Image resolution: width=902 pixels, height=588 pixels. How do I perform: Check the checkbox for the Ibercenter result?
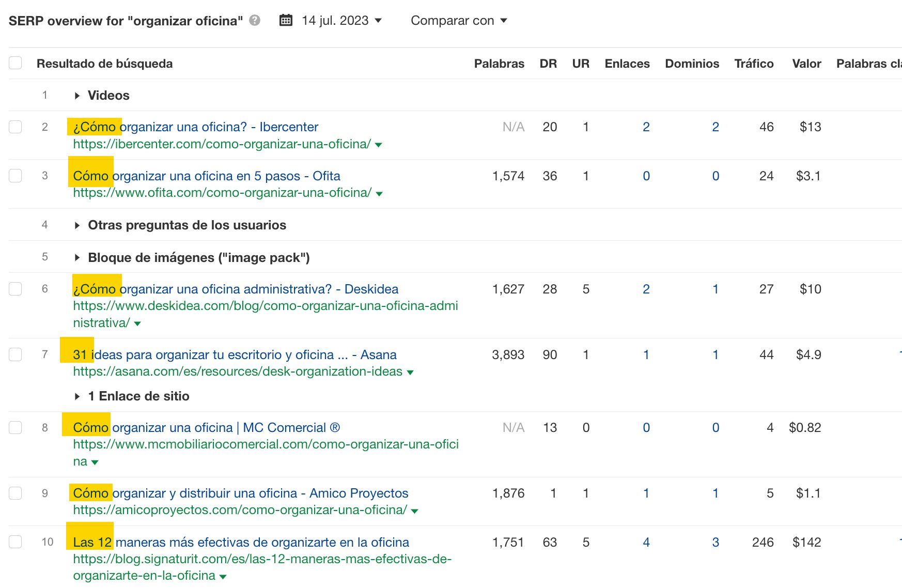tap(15, 127)
